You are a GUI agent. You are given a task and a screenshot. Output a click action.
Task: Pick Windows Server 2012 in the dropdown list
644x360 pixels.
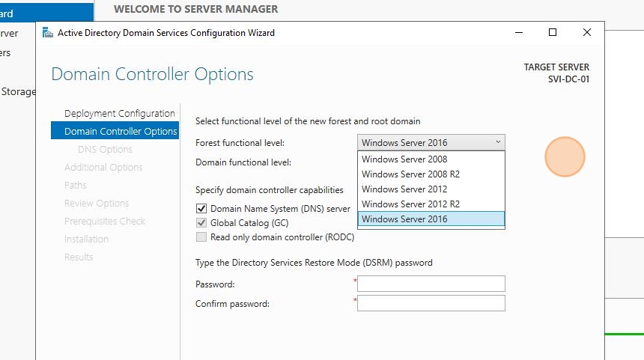tap(431, 189)
